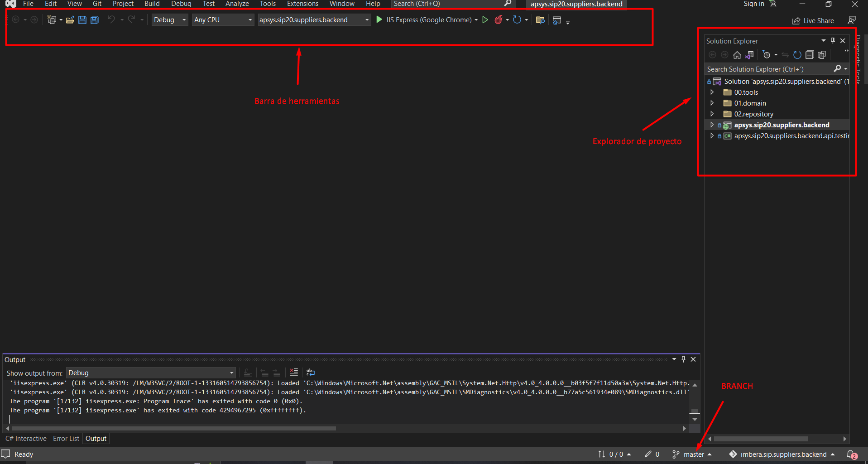Screen dimensions: 868x464
Task: Expand the 01.domain folder node
Action: coord(712,103)
